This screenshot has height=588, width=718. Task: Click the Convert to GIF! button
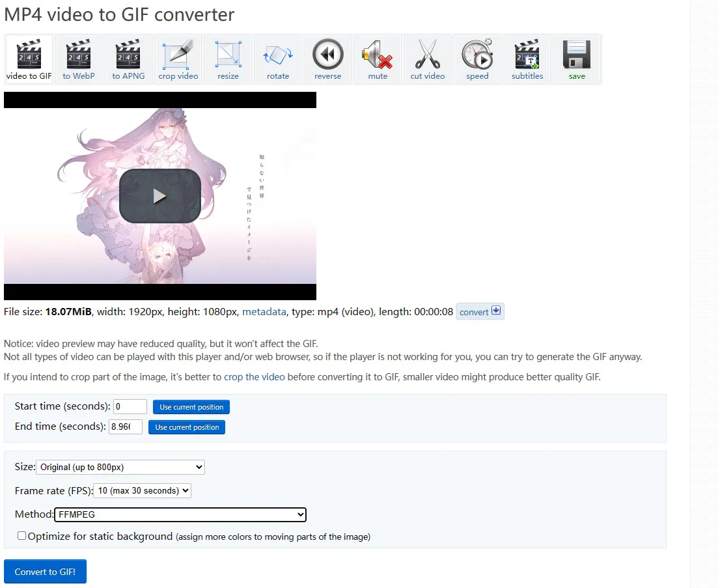[45, 572]
